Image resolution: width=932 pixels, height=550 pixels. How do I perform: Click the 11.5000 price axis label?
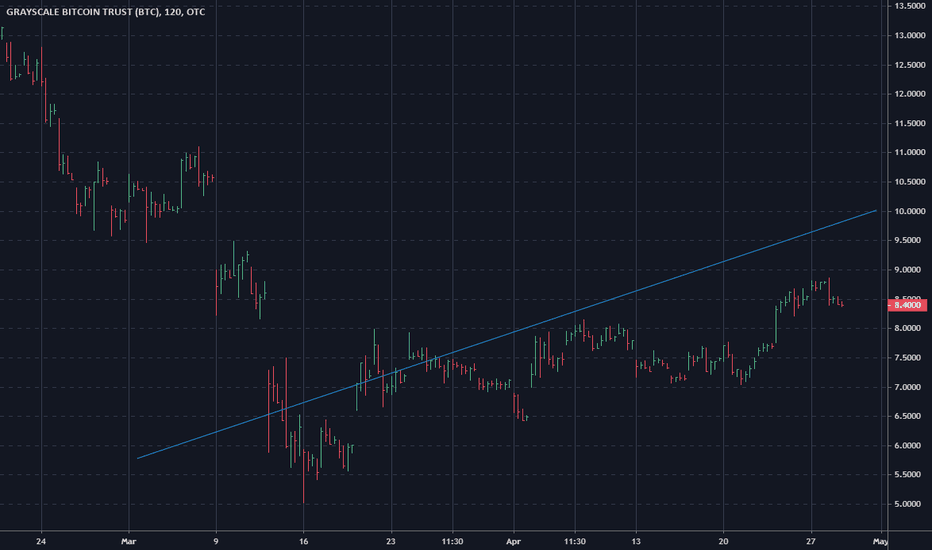click(x=910, y=123)
